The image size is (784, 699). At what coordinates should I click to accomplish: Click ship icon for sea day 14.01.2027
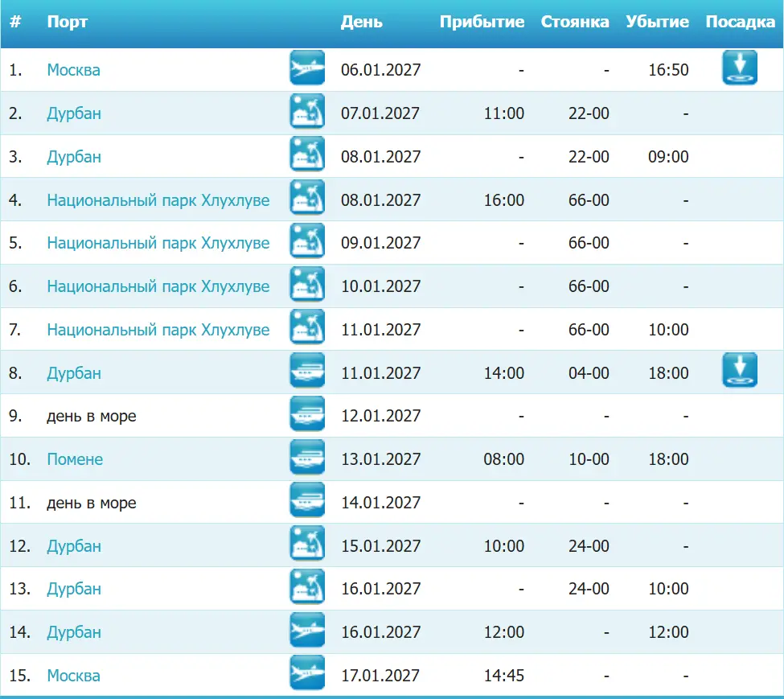307,500
